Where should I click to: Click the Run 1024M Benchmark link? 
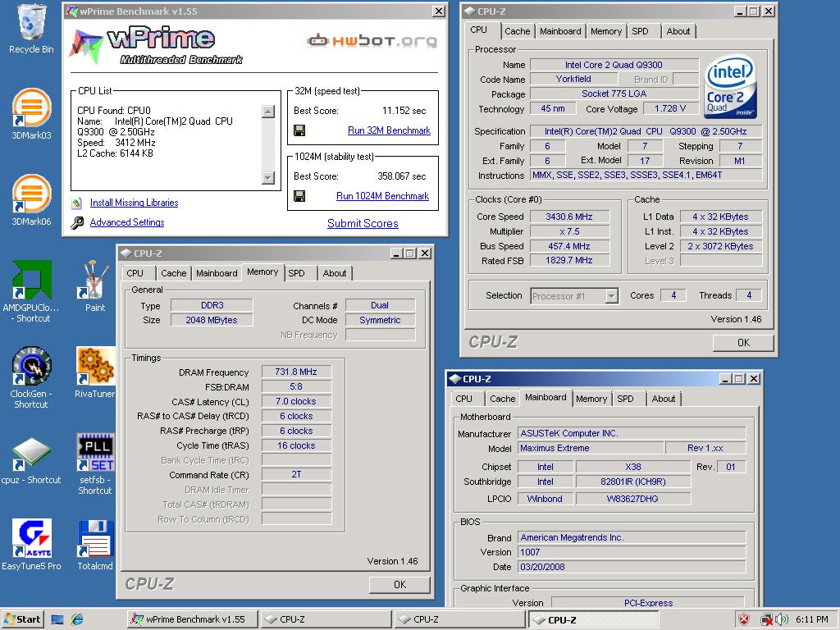tap(382, 196)
